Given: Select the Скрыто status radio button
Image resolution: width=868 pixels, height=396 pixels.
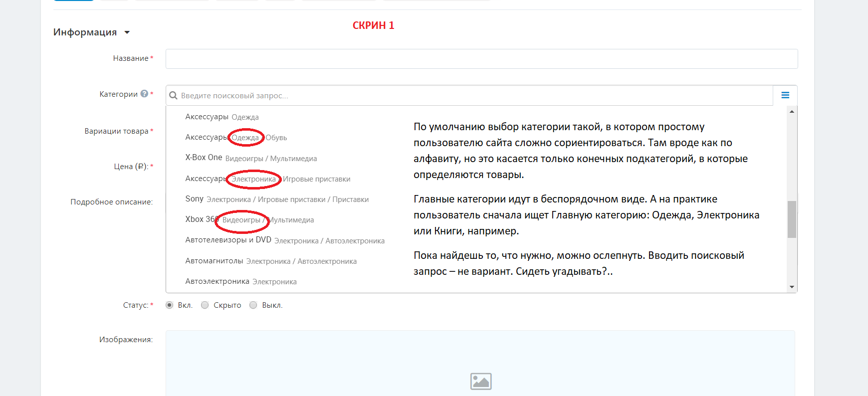Looking at the screenshot, I should (205, 305).
